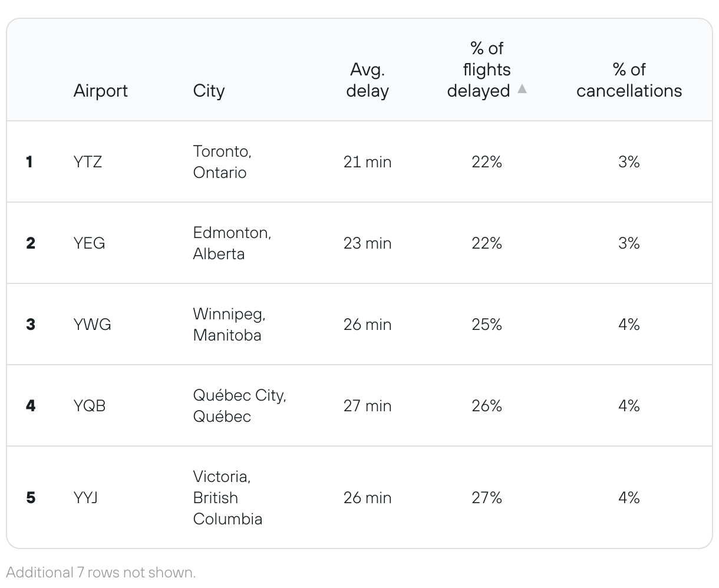Image resolution: width=719 pixels, height=588 pixels.
Task: Select the YEG airport cell
Action: coord(90,243)
